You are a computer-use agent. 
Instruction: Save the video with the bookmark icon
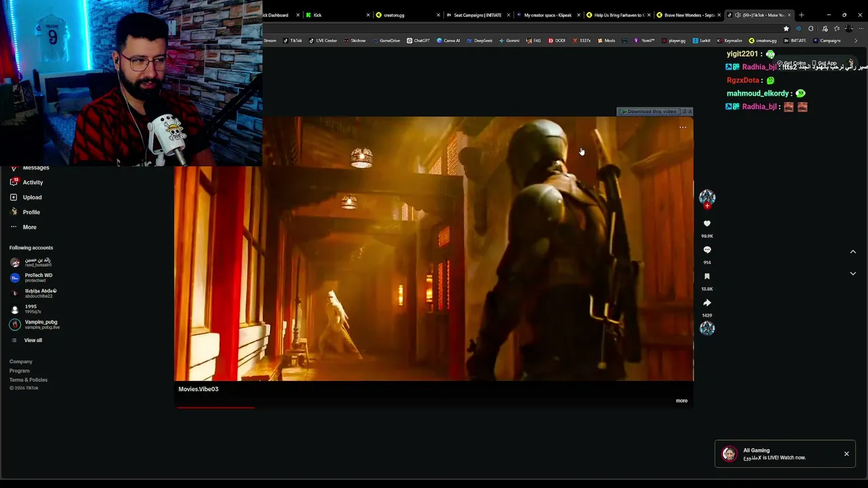707,277
